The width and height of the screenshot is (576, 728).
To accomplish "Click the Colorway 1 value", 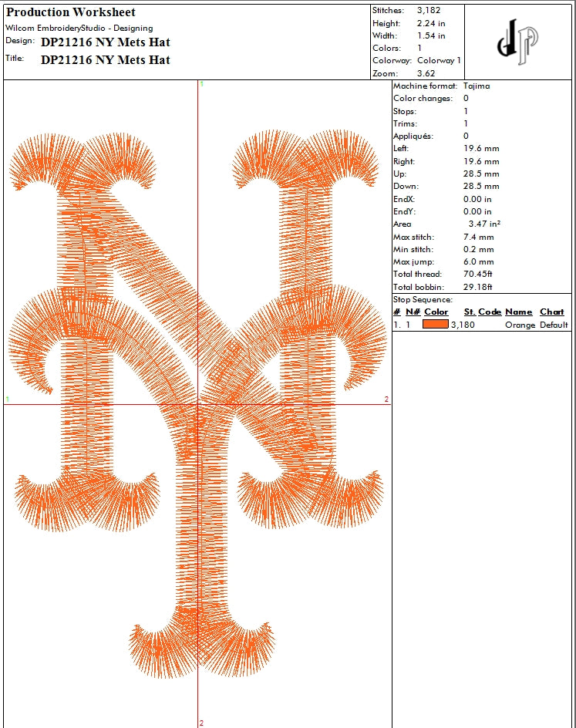I will (x=439, y=60).
